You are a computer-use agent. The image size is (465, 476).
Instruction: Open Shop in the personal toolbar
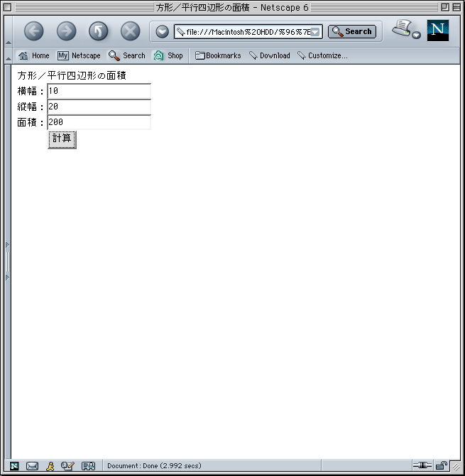click(x=168, y=55)
